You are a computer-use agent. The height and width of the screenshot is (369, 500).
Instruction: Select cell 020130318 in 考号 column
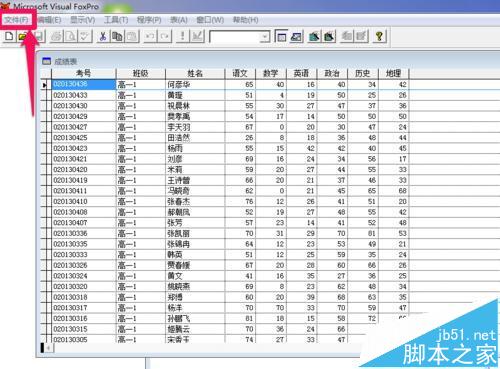[x=84, y=297]
